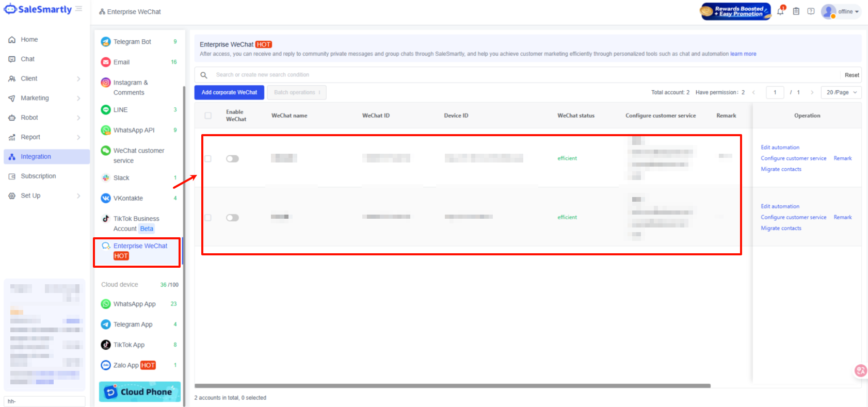Viewport: 868px width, 407px height.
Task: Go to the Chat section
Action: (27, 59)
